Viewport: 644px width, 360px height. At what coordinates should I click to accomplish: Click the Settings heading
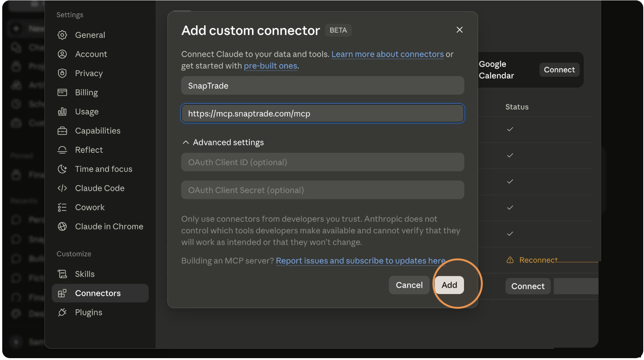[x=70, y=15]
